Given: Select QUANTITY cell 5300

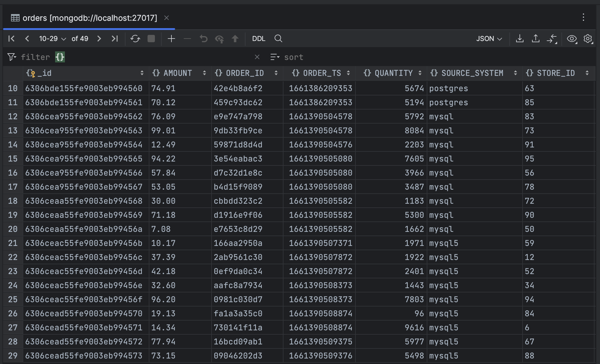Looking at the screenshot, I should (391, 215).
